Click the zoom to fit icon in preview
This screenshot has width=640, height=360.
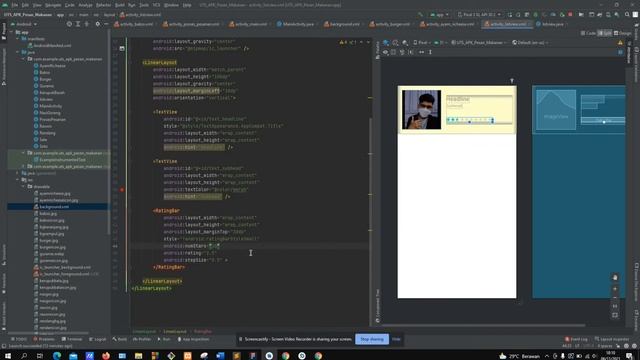pos(615,315)
